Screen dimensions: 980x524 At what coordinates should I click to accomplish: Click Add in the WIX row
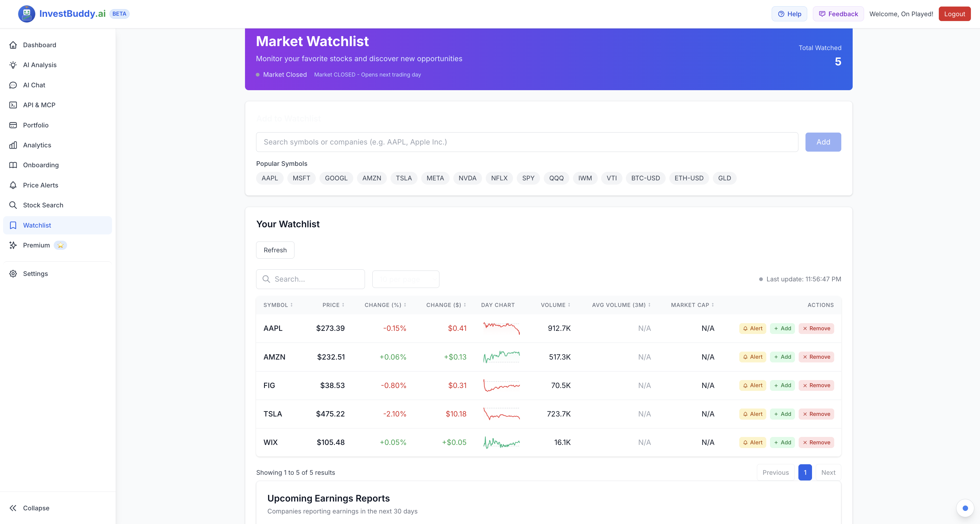(x=782, y=443)
